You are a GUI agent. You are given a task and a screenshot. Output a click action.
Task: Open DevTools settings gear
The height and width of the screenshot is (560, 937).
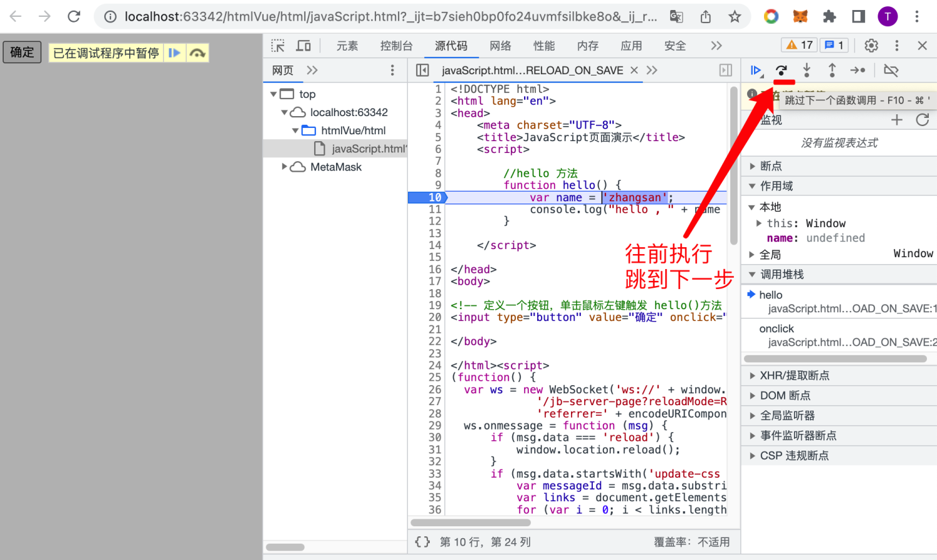tap(871, 46)
